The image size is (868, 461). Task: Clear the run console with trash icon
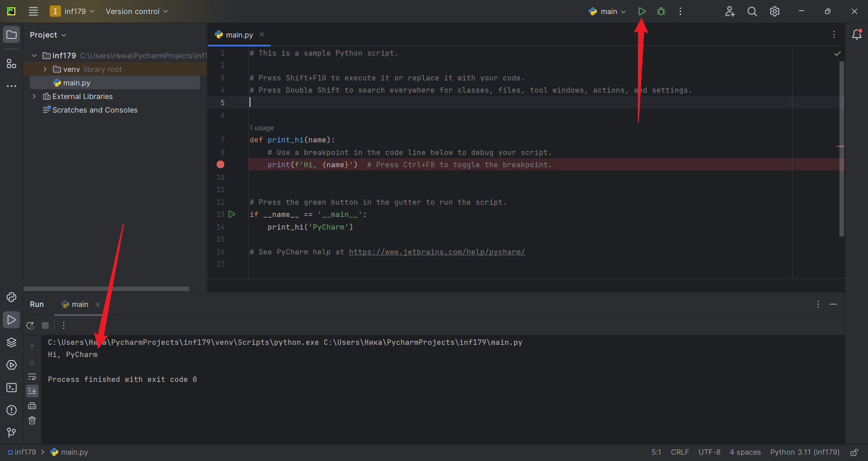pos(32,420)
